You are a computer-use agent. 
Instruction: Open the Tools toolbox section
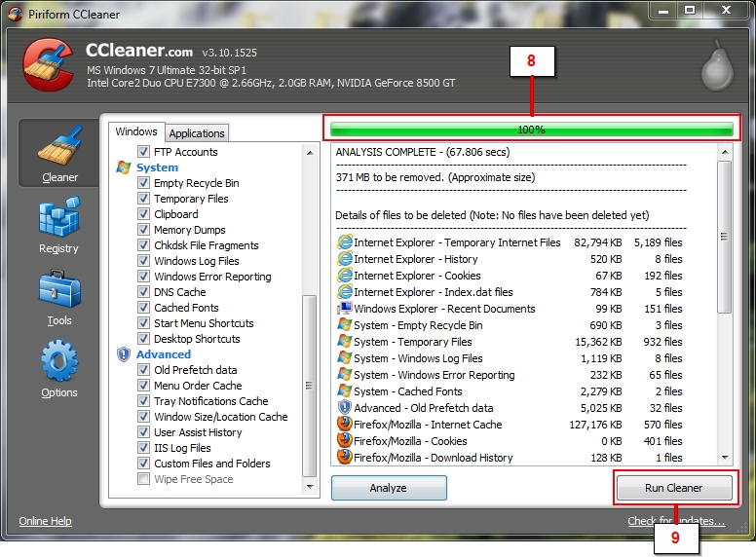click(x=58, y=298)
